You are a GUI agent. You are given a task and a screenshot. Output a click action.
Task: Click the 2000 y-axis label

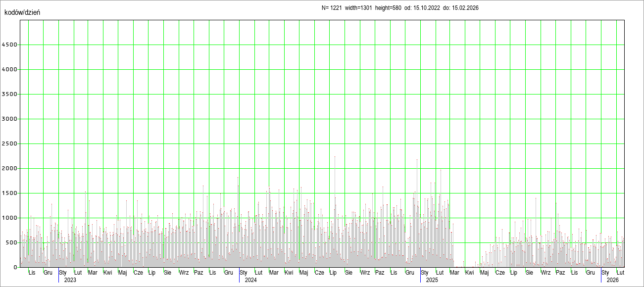coord(10,169)
